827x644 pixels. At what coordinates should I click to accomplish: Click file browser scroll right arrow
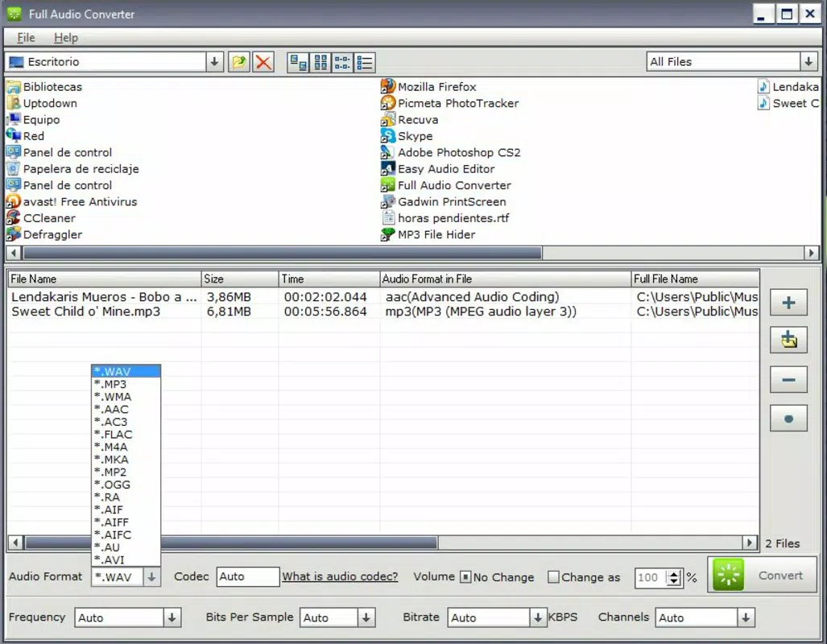pyautogui.click(x=812, y=253)
